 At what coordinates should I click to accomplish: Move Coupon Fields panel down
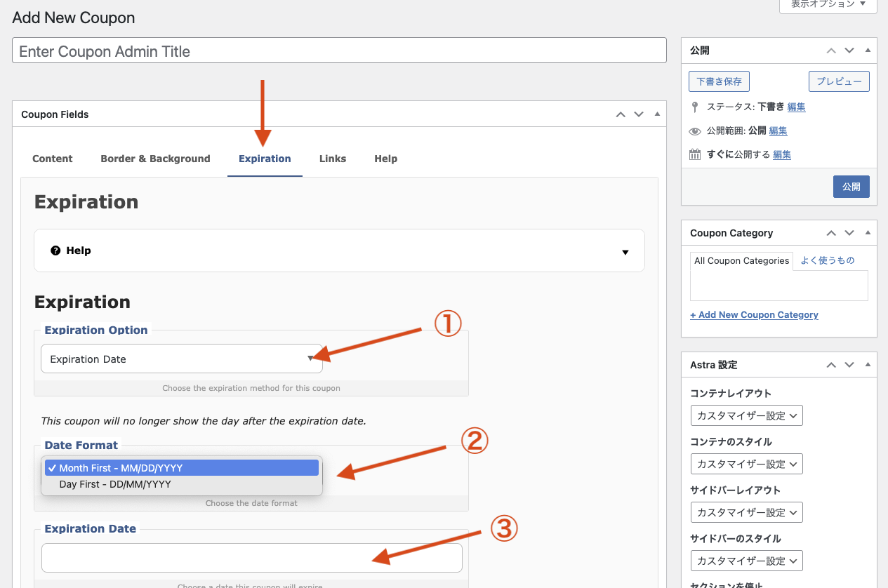638,114
